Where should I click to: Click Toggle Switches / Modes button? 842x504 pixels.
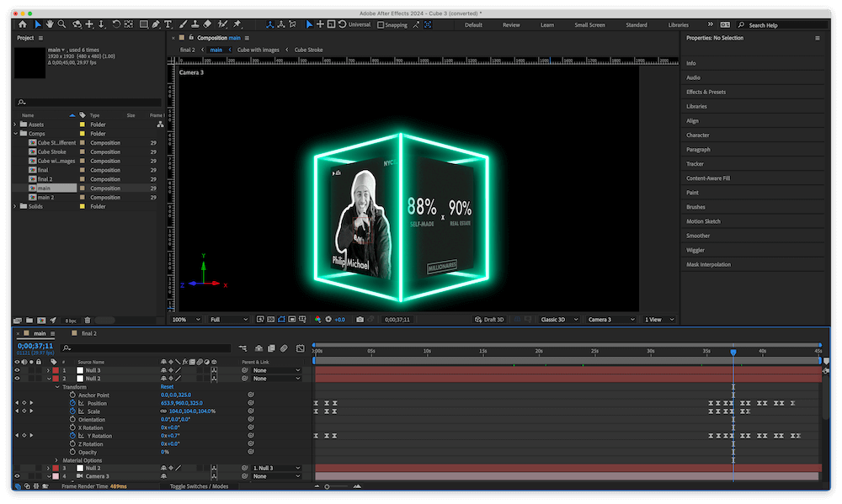click(199, 486)
